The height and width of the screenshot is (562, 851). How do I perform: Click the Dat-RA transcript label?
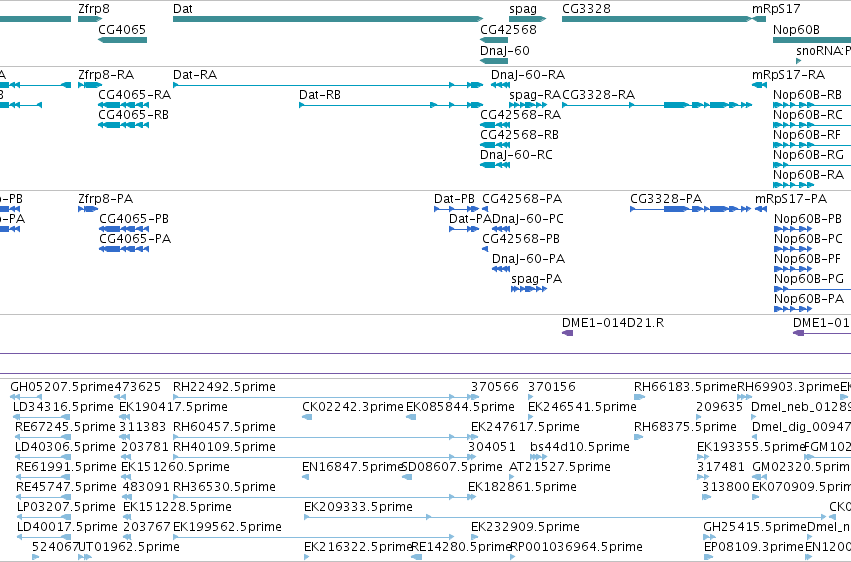(x=195, y=74)
